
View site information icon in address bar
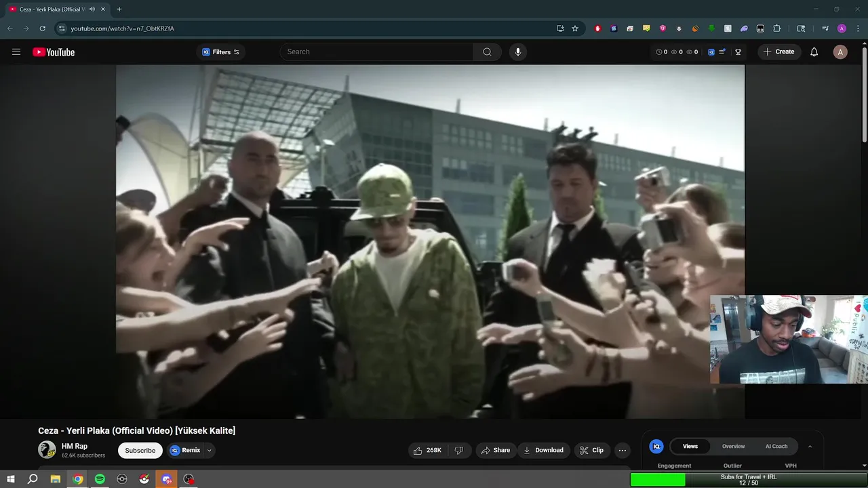[62, 28]
